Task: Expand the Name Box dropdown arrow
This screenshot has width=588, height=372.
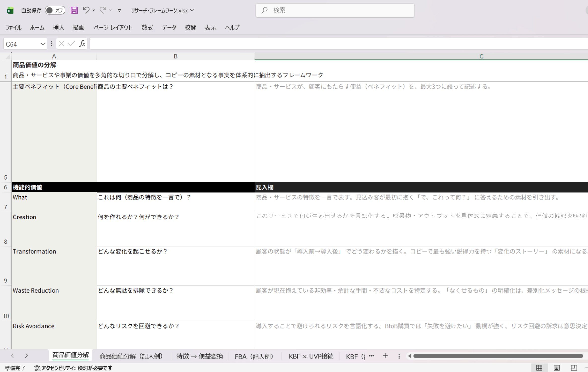Action: pyautogui.click(x=43, y=44)
